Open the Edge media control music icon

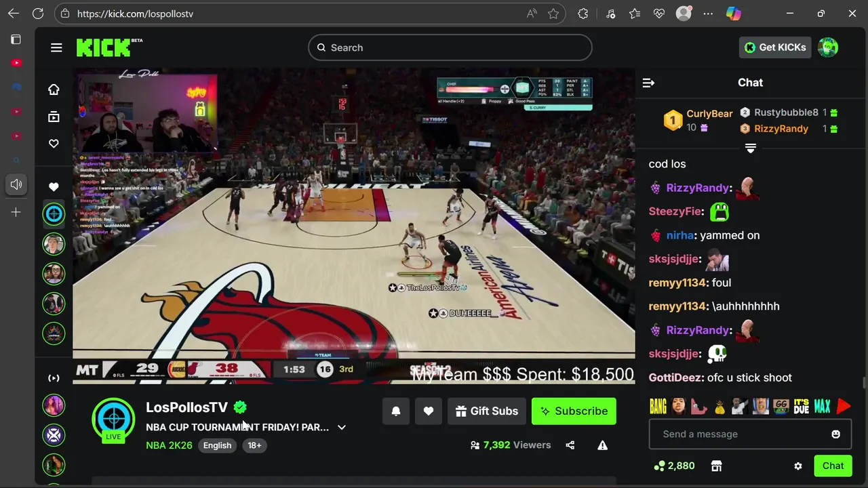pos(610,14)
